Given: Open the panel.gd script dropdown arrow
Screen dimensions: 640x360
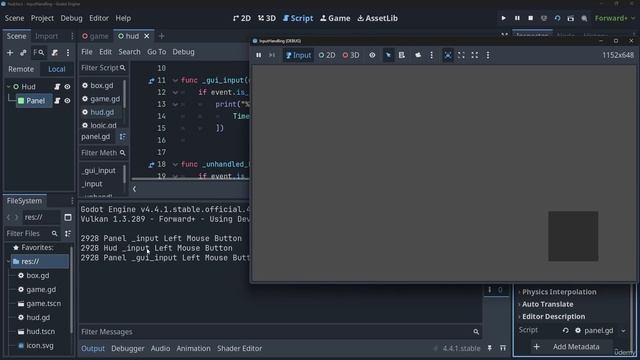Looking at the screenshot, I should point(623,331).
